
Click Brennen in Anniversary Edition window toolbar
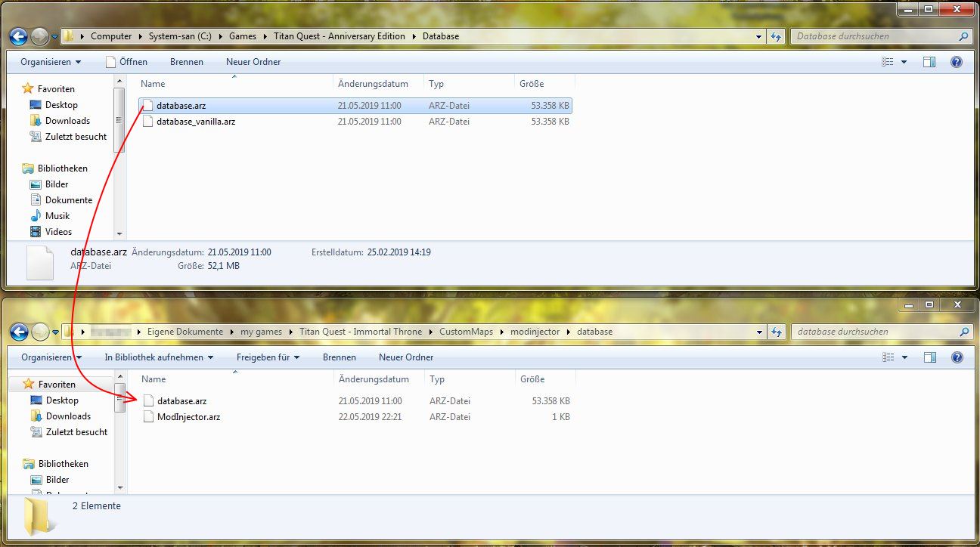186,62
